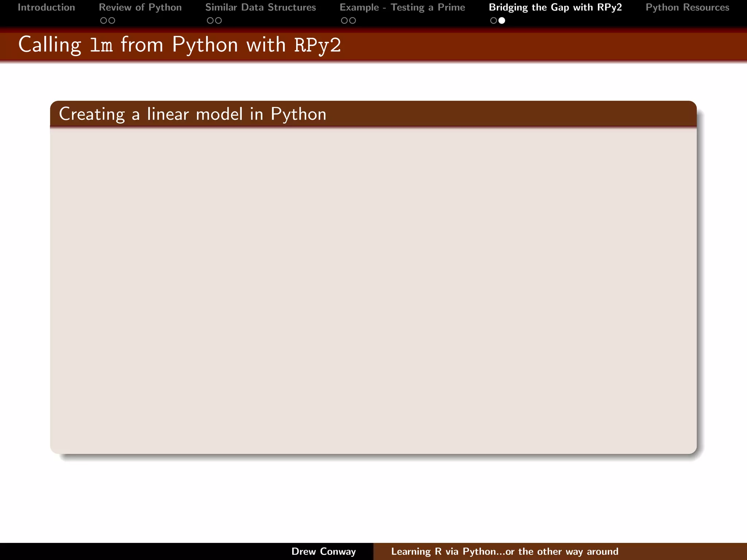
Task: Jump to Similar Data Structures section
Action: [x=260, y=7]
